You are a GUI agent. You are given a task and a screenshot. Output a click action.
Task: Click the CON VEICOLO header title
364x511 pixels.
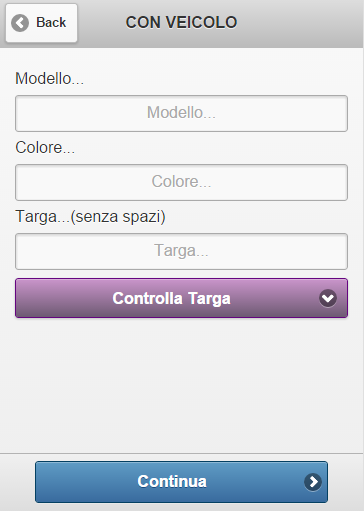181,23
